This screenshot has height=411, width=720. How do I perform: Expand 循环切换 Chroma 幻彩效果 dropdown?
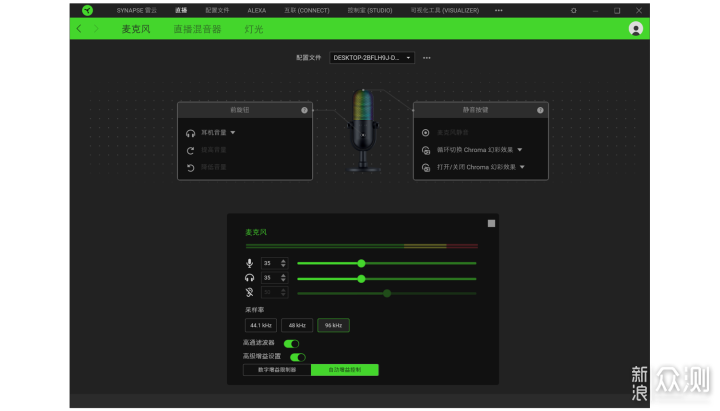pyautogui.click(x=520, y=150)
